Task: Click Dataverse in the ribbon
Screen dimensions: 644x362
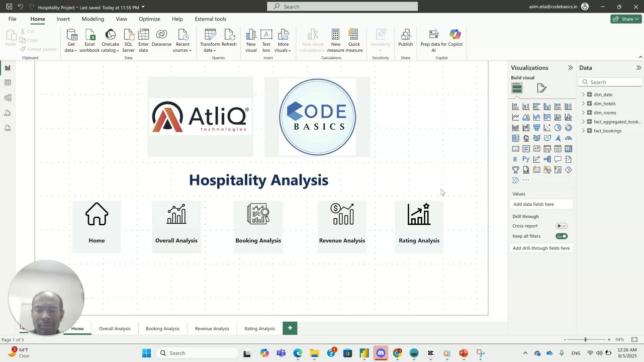Action: point(161,38)
